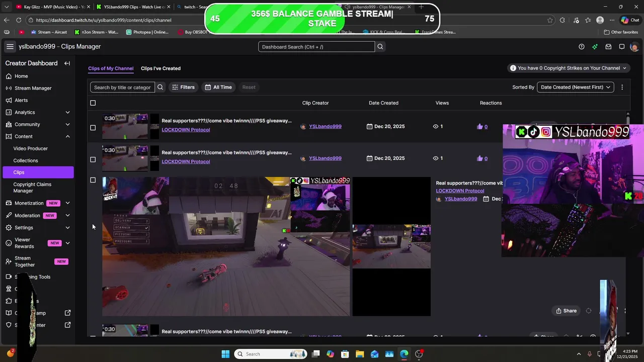The image size is (644, 362).
Task: Open Video Producer under Content
Action: coord(31,148)
